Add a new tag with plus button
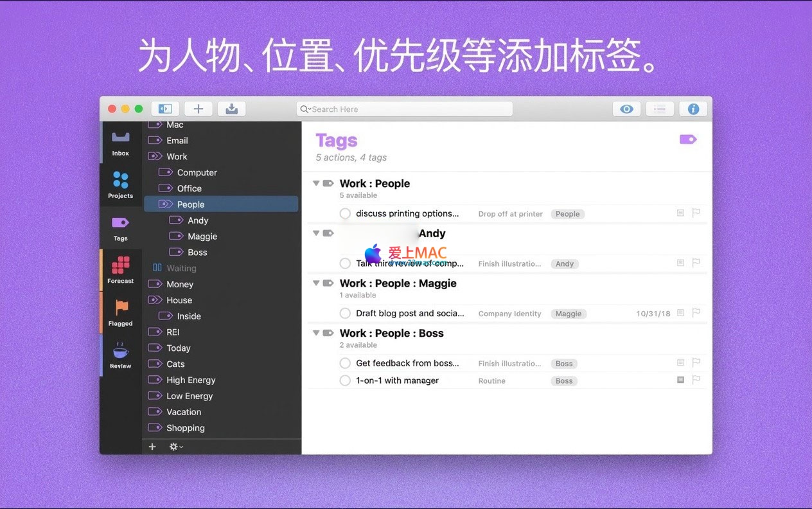The image size is (812, 509). point(152,447)
